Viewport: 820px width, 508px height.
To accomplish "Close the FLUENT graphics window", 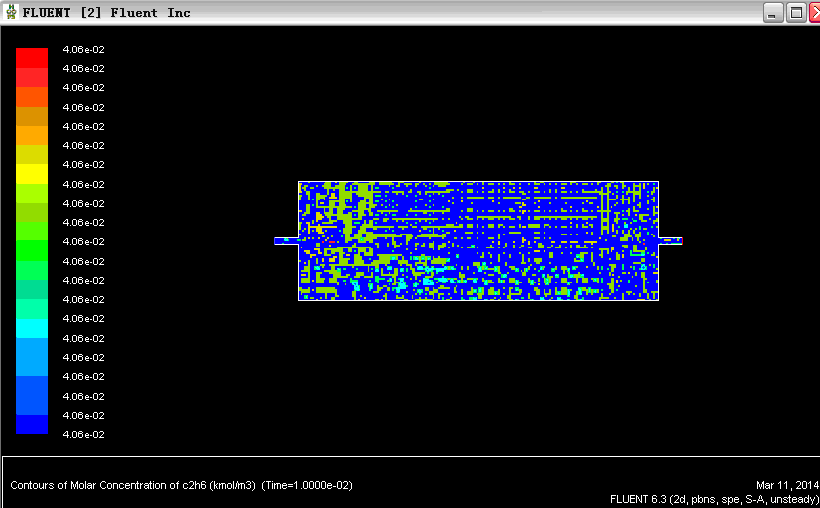I will click(x=813, y=13).
